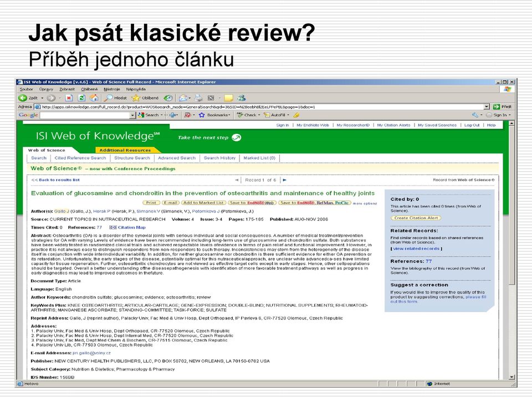Click Add to Marked List button
The height and width of the screenshot is (397, 532).
pos(203,203)
